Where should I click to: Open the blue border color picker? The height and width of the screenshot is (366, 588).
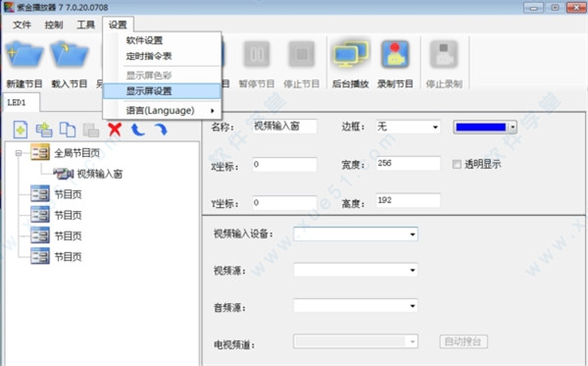click(x=485, y=127)
